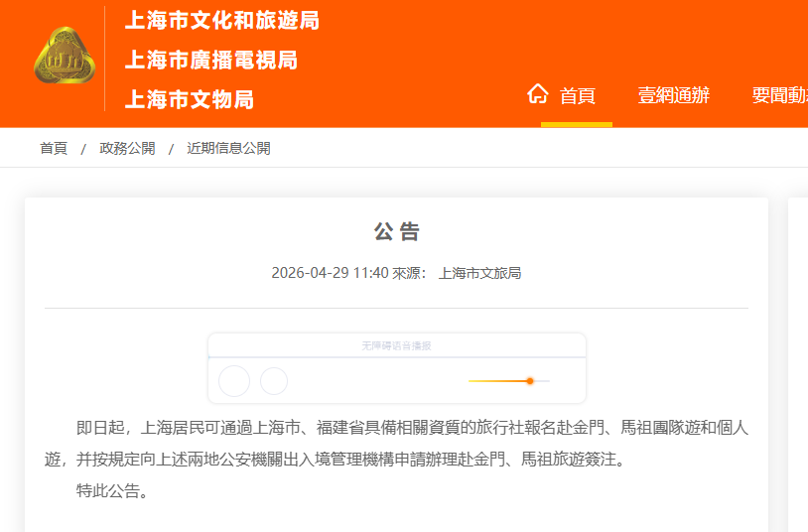Open the 壹網通辦 navigation tab
This screenshot has height=532, width=808.
pos(673,96)
